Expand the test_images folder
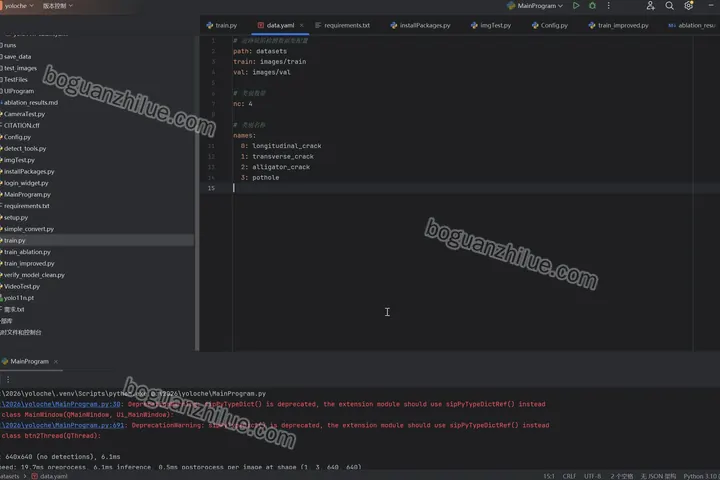The height and width of the screenshot is (480, 720). [x=18, y=68]
